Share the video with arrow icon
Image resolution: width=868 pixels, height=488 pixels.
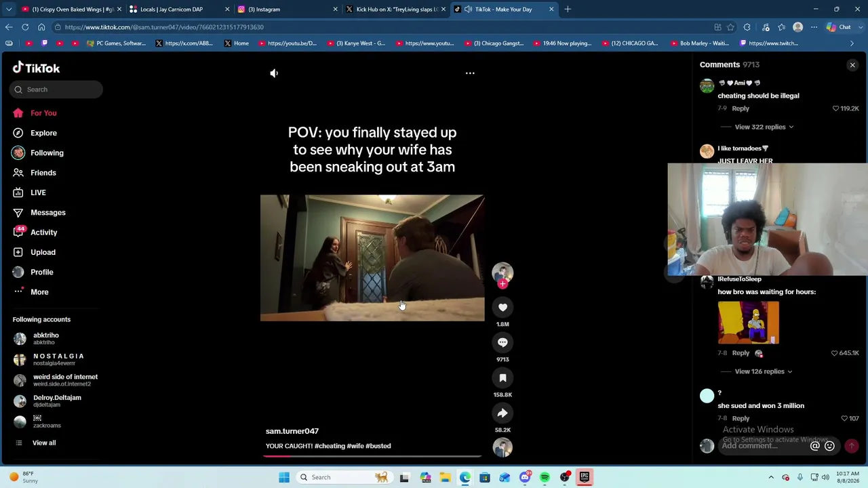pos(502,413)
